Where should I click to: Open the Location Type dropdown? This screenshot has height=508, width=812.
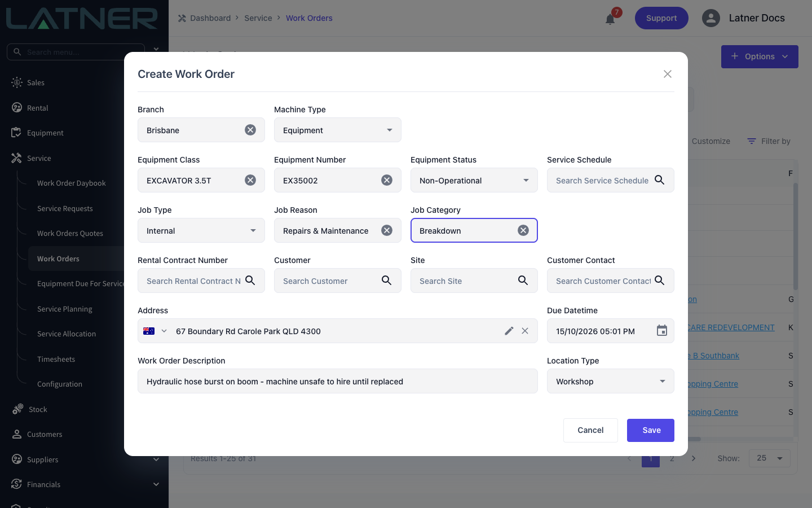point(611,381)
